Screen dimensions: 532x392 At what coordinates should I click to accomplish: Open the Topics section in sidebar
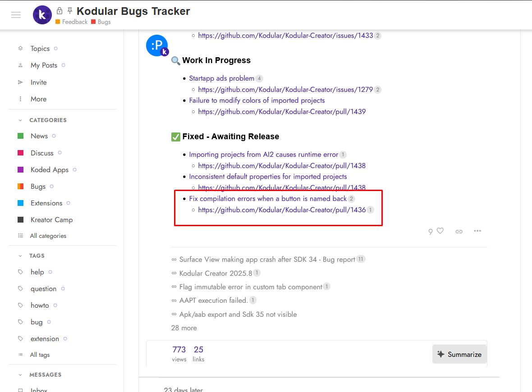(40, 48)
